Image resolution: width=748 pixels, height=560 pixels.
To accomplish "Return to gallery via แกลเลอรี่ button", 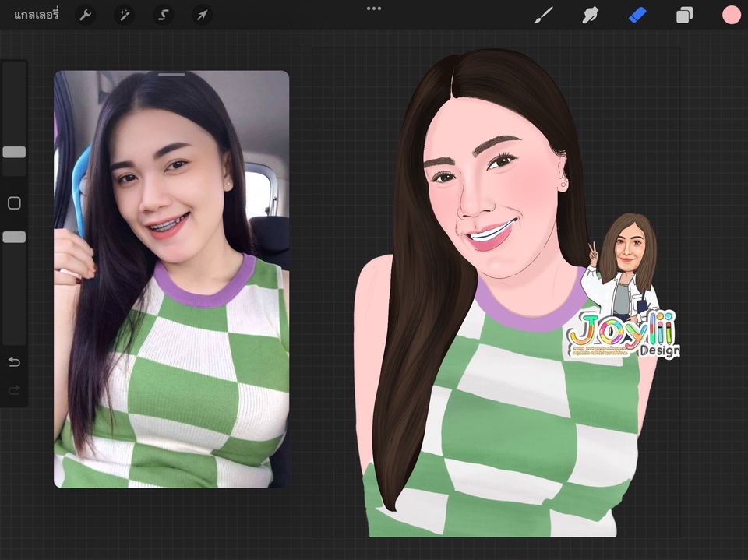I will (x=37, y=15).
